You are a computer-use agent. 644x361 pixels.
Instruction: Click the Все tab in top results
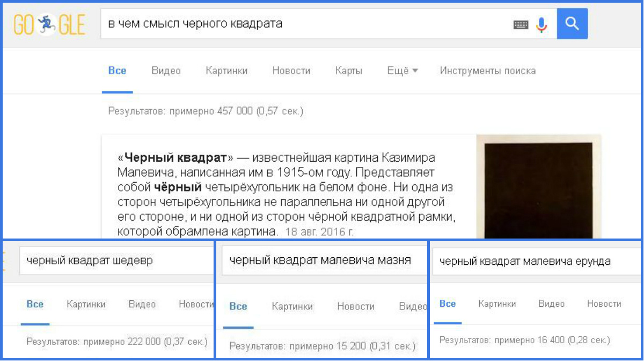[117, 71]
